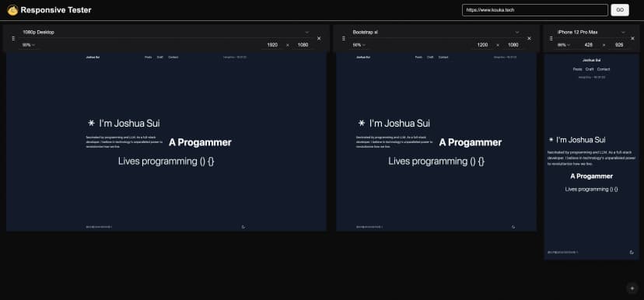Open the iPhone 12 Pro Max preset dropdown

(591, 32)
